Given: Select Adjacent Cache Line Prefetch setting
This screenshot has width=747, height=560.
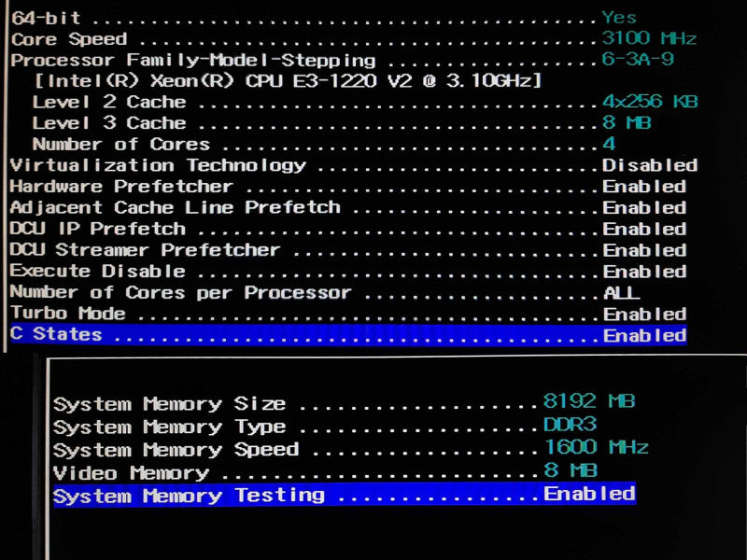Looking at the screenshot, I should click(x=348, y=207).
